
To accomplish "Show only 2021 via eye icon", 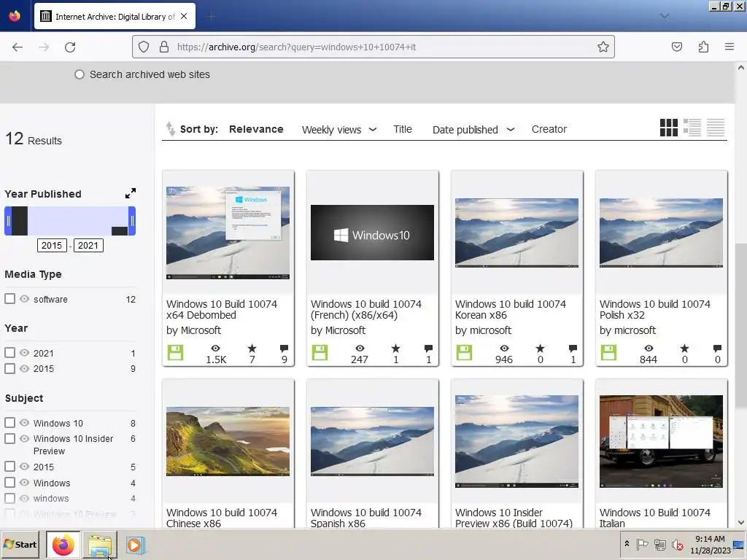I will 24,352.
